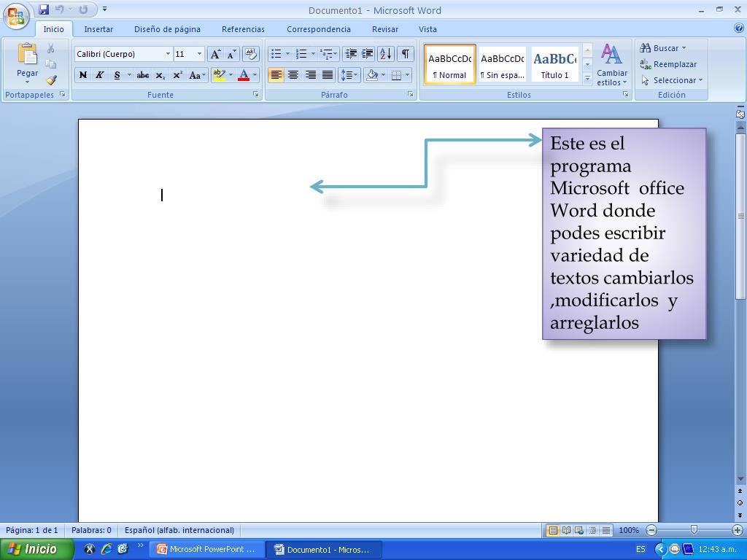Screen dimensions: 747x560
Task: Open the Párrafo dialog launcher
Action: (x=410, y=94)
